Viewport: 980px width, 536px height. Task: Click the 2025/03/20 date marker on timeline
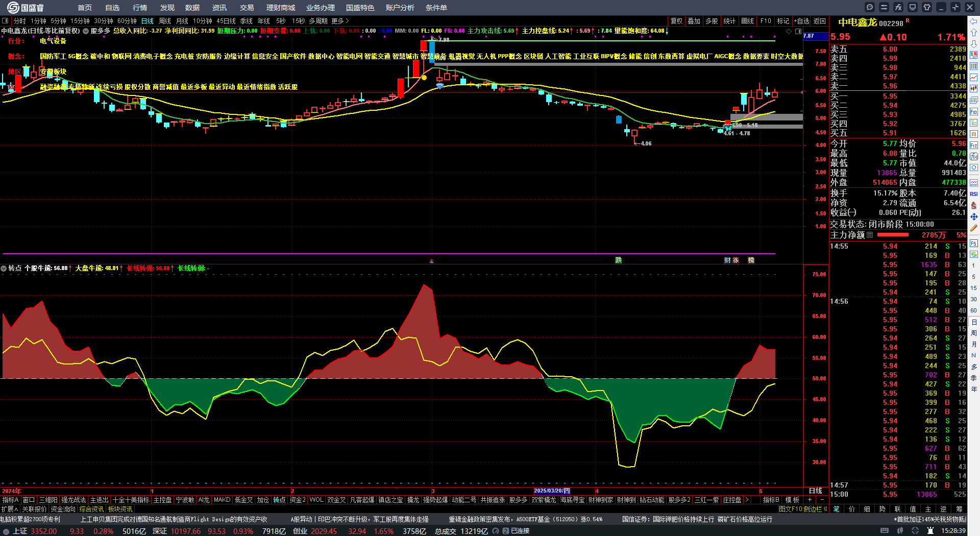click(x=552, y=491)
